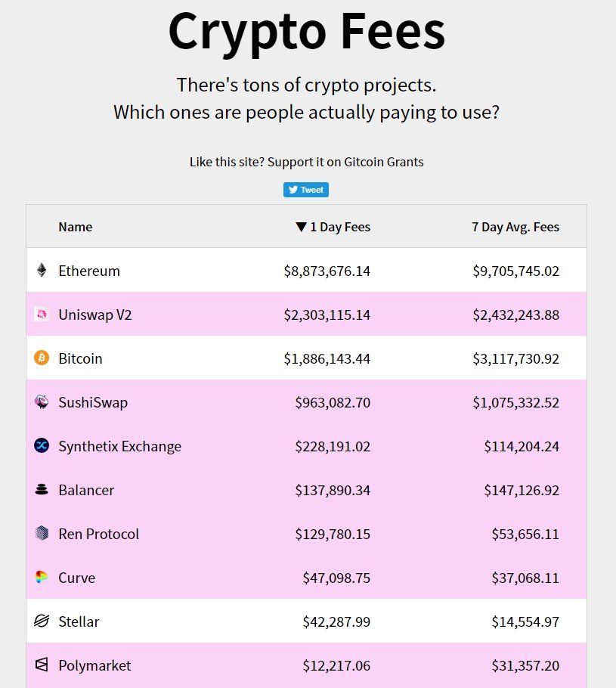Click Polymarket's 7 day average value
This screenshot has height=688, width=616.
522,665
